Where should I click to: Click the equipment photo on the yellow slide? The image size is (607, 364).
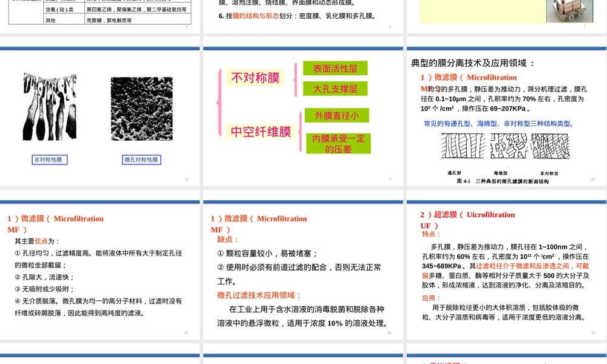tap(569, 11)
